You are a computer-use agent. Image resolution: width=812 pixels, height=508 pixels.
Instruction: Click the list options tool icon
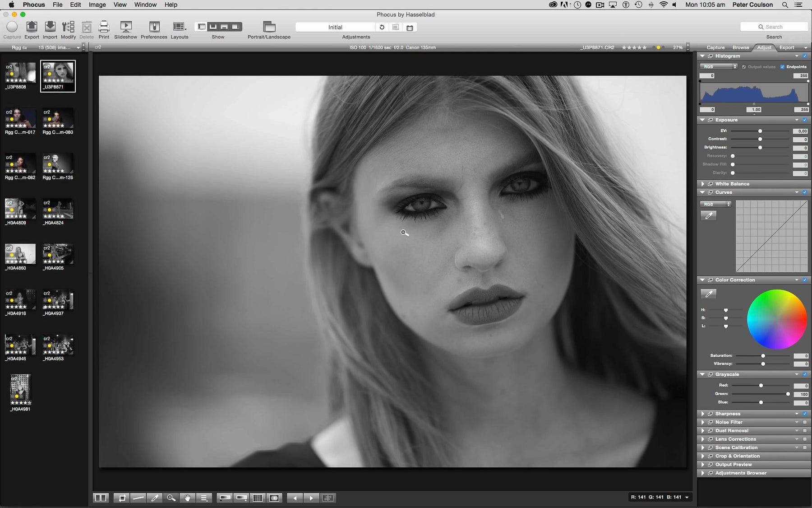click(x=204, y=498)
